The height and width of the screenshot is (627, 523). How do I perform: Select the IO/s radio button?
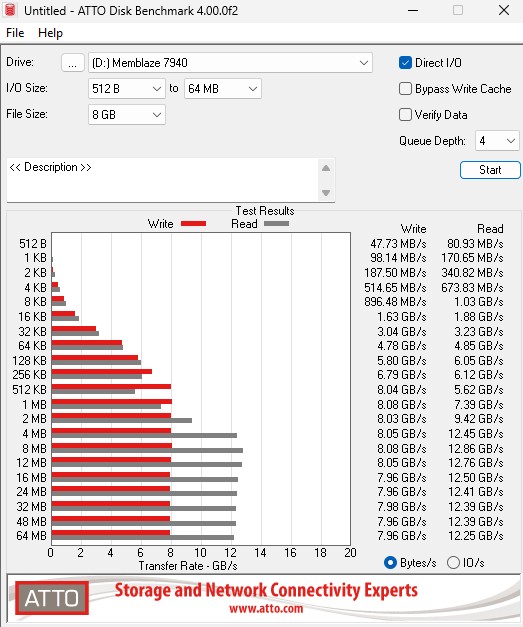pyautogui.click(x=453, y=563)
